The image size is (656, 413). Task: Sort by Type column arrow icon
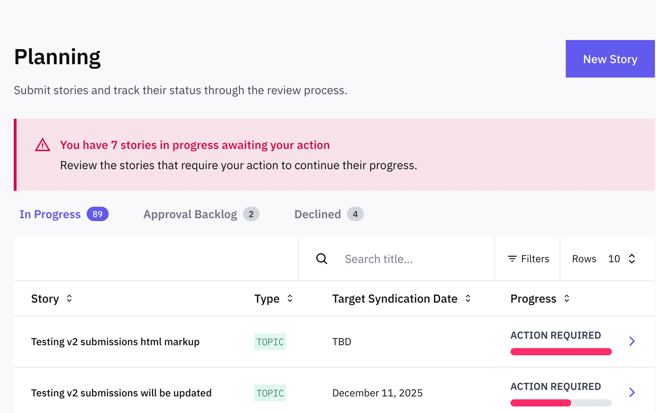point(290,299)
